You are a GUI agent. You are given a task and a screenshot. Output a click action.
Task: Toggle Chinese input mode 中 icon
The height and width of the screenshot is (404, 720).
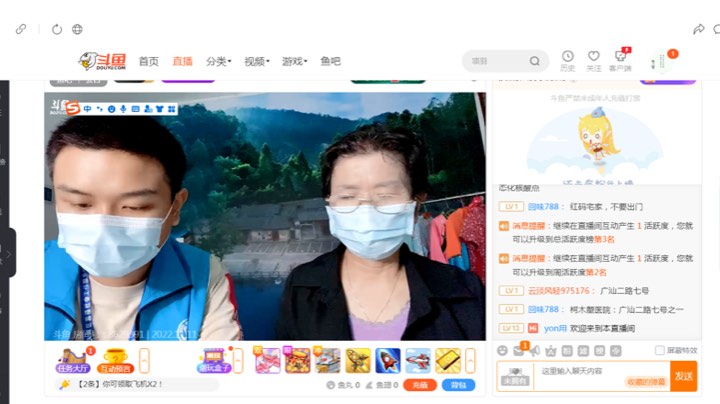click(x=87, y=109)
